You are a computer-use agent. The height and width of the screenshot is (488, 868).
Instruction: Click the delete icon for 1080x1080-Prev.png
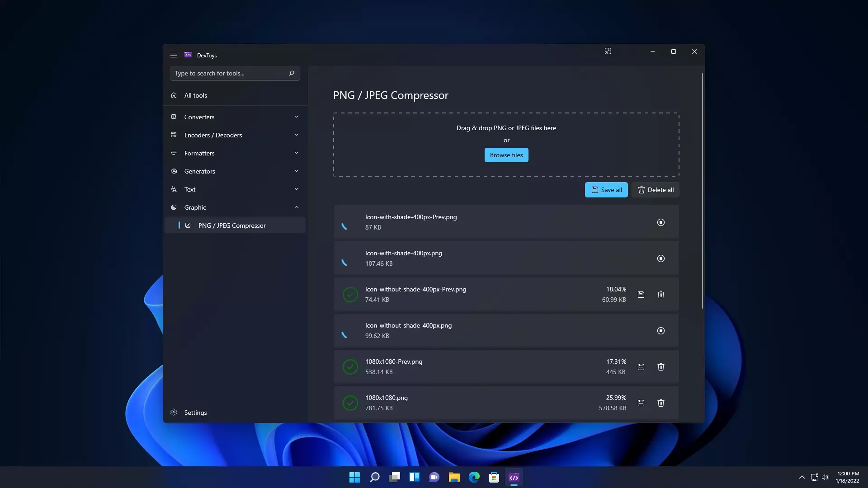tap(660, 366)
